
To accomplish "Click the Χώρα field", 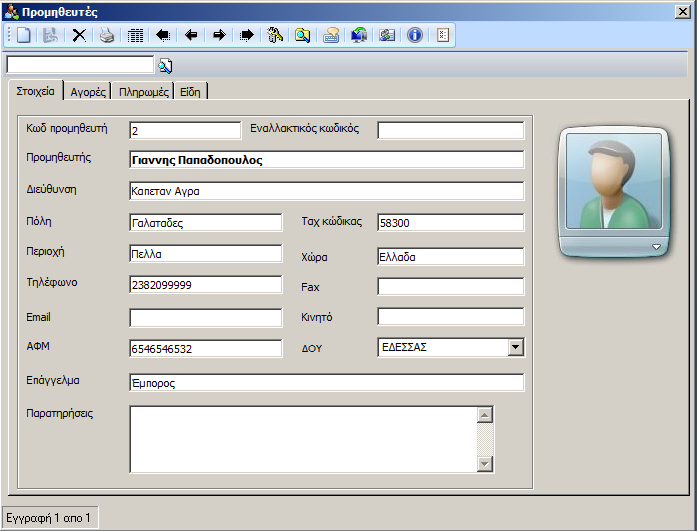I will (451, 257).
